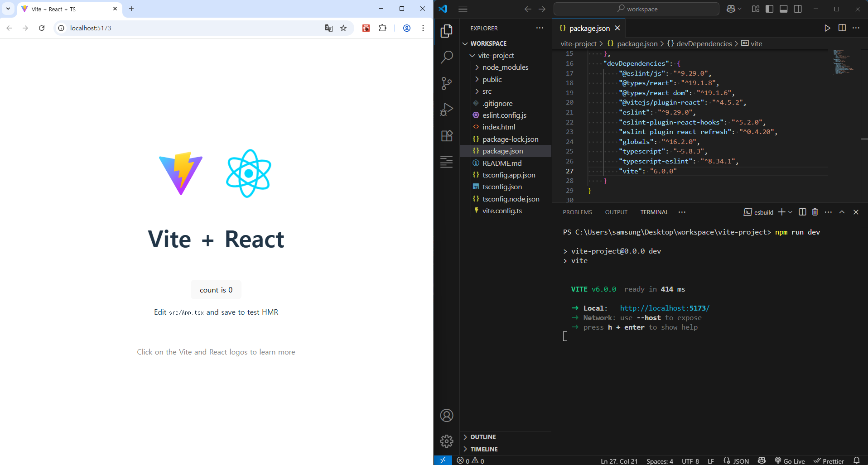Open the Copilot chat menu
868x465 pixels.
(734, 9)
